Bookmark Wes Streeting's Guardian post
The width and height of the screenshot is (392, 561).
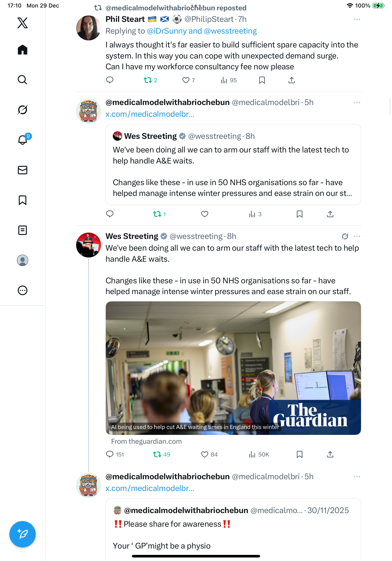(x=299, y=454)
